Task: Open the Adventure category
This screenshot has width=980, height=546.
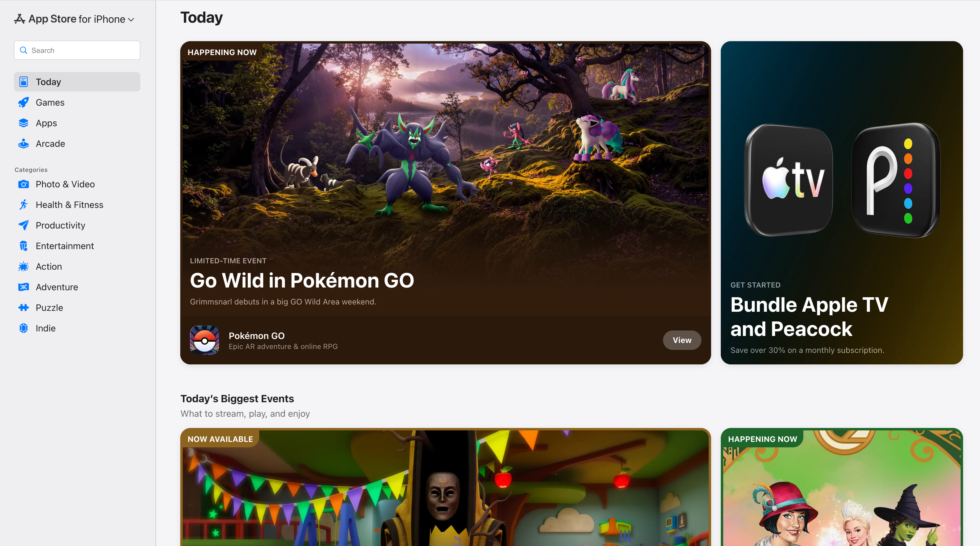Action: [x=57, y=287]
